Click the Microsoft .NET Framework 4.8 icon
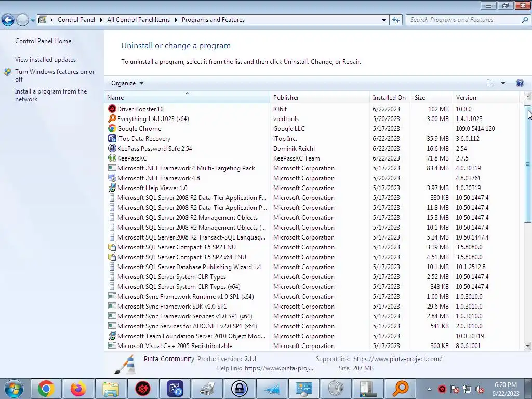The image size is (532, 399). 112,178
